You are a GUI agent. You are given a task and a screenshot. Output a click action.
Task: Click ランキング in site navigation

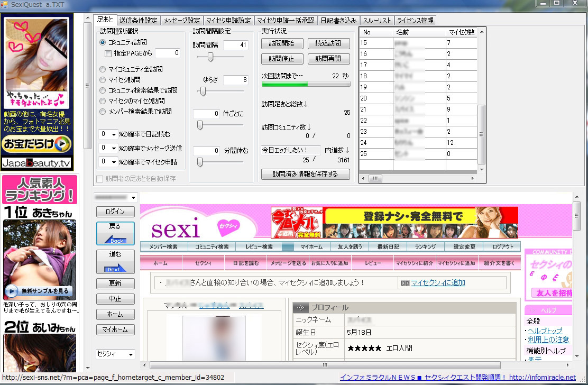pyautogui.click(x=426, y=246)
